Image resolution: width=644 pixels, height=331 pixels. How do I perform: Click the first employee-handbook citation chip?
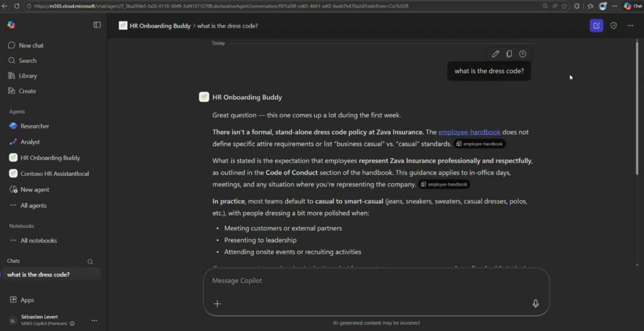[480, 144]
